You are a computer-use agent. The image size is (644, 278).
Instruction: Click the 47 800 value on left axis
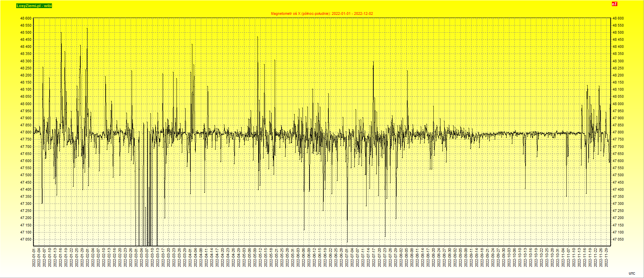click(26, 132)
